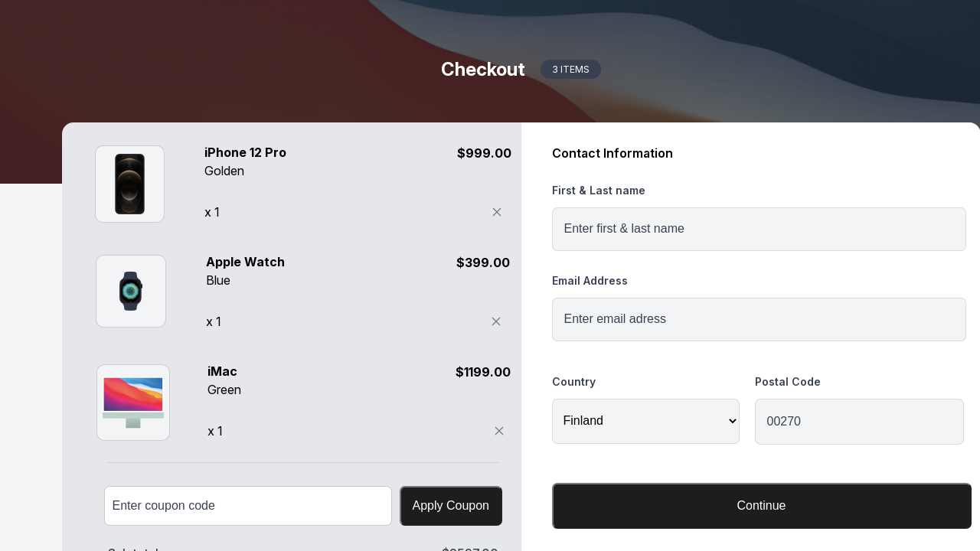Click the Apple Watch product image
The width and height of the screenshot is (980, 551).
point(130,291)
